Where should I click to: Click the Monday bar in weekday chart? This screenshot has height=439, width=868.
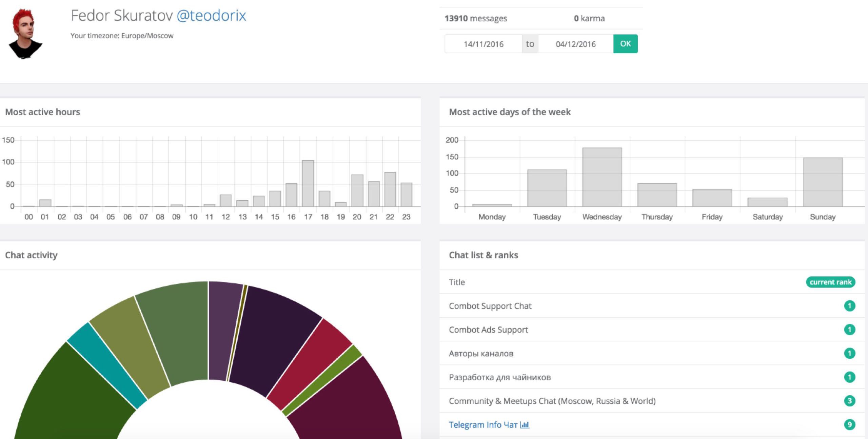pos(492,205)
